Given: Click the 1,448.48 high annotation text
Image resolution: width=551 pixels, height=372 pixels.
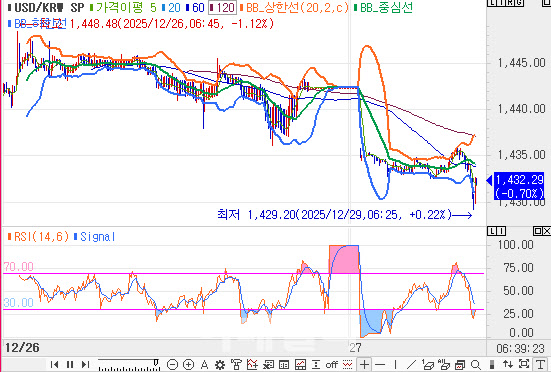Looking at the screenshot, I should coord(171,24).
